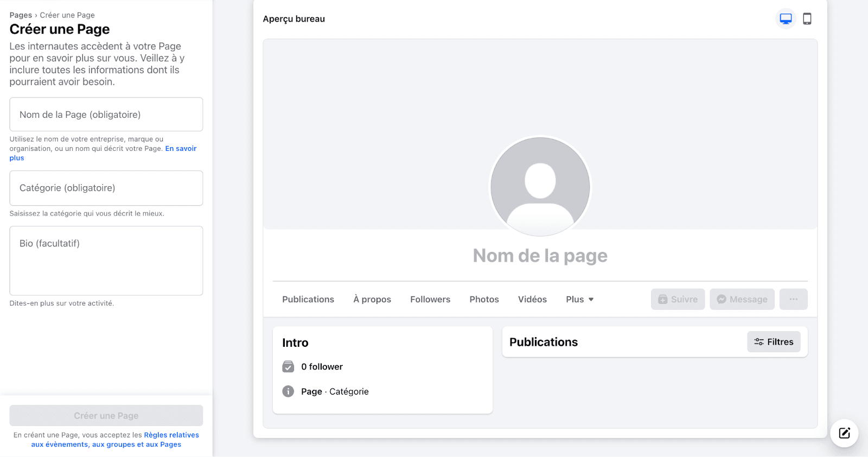Open the À propos tab
868x457 pixels.
[372, 300]
